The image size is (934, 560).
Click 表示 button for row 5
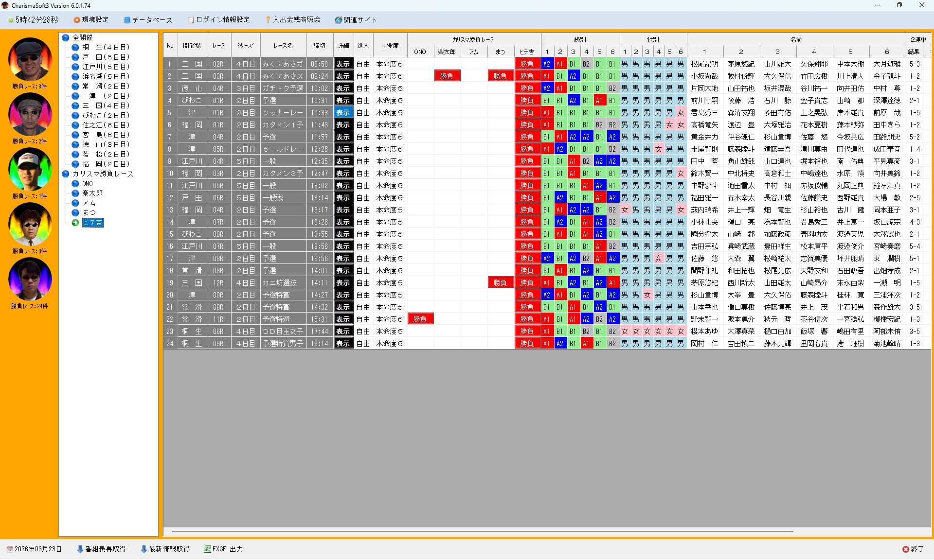click(343, 112)
